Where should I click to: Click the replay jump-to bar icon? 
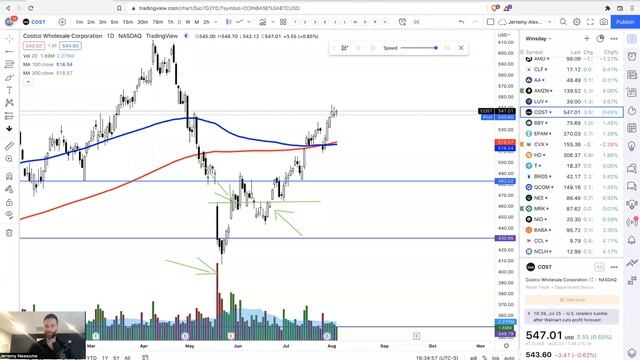pos(344,48)
